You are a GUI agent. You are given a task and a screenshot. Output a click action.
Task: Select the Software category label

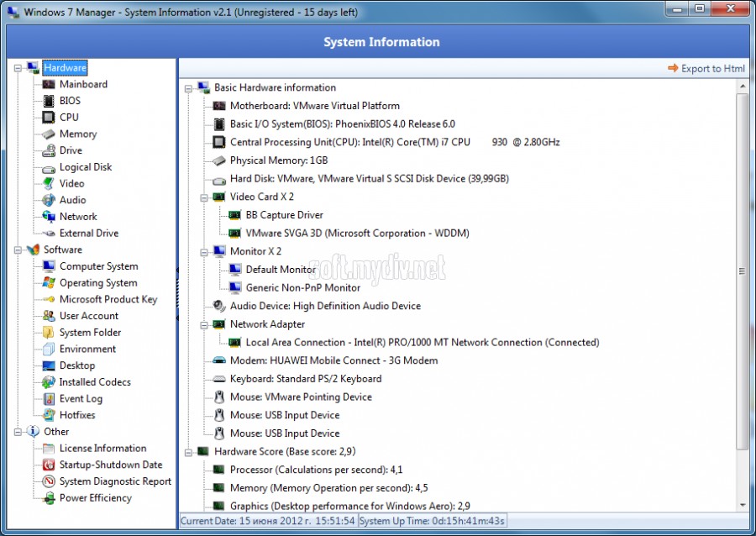pyautogui.click(x=63, y=250)
